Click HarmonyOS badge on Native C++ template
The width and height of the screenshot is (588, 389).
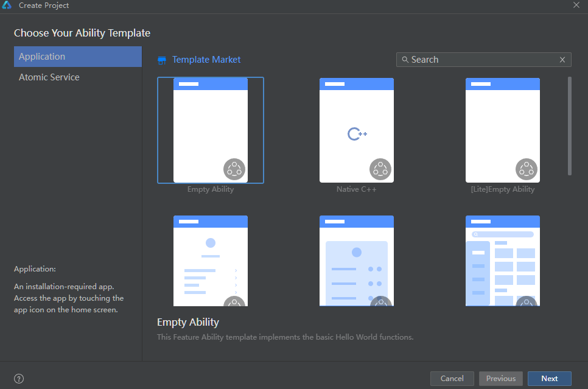pos(380,169)
